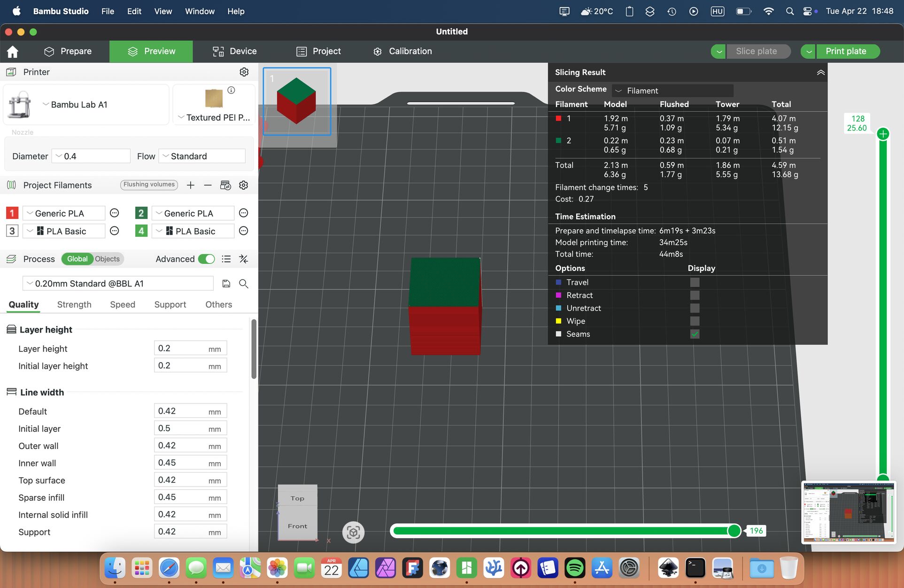Switch to the Project tab
Screen dimensions: 904x588
(318, 51)
